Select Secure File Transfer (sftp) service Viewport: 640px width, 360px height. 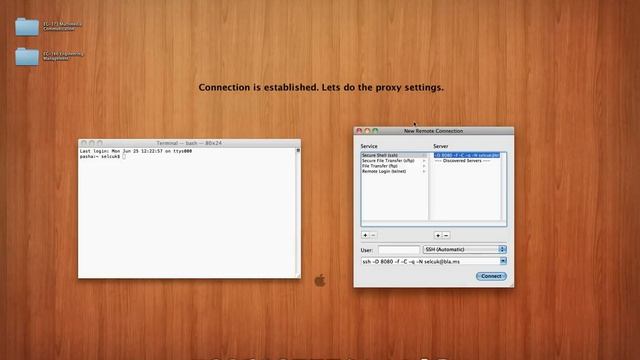tap(394, 161)
